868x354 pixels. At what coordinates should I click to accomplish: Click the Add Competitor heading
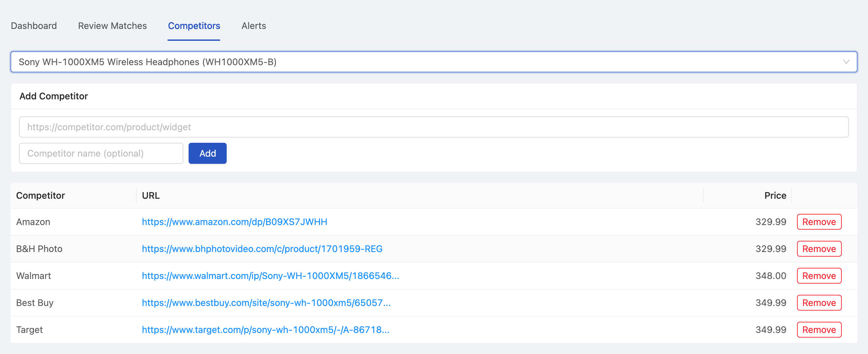[54, 96]
